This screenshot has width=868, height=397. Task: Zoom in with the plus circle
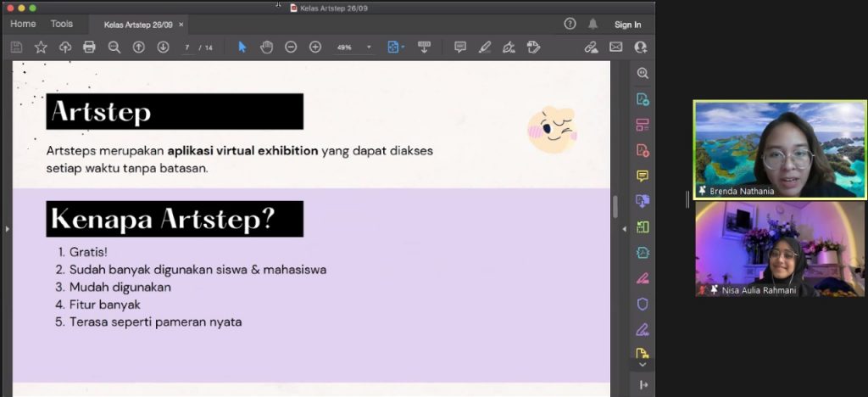tap(315, 47)
